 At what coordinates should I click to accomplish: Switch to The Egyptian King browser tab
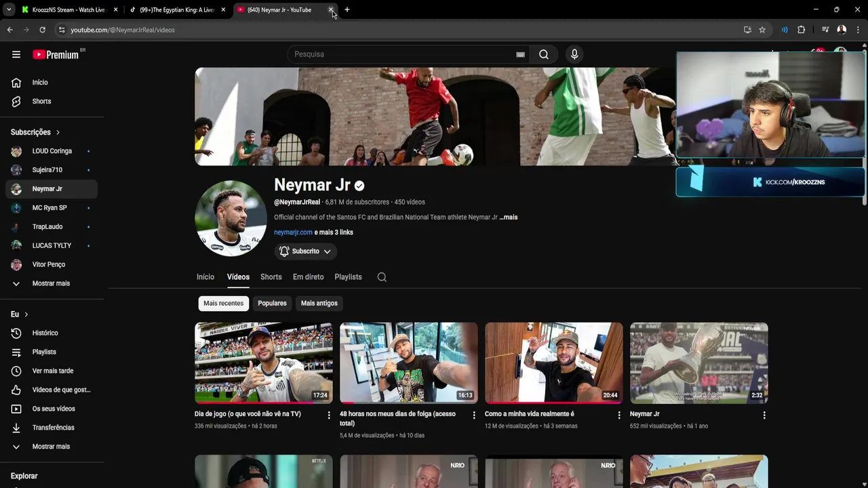pos(177,9)
